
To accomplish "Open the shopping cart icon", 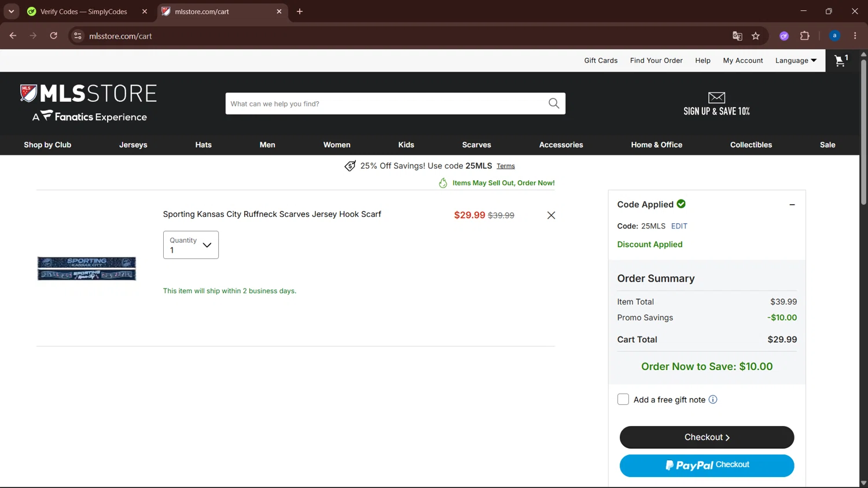I will coord(841,60).
